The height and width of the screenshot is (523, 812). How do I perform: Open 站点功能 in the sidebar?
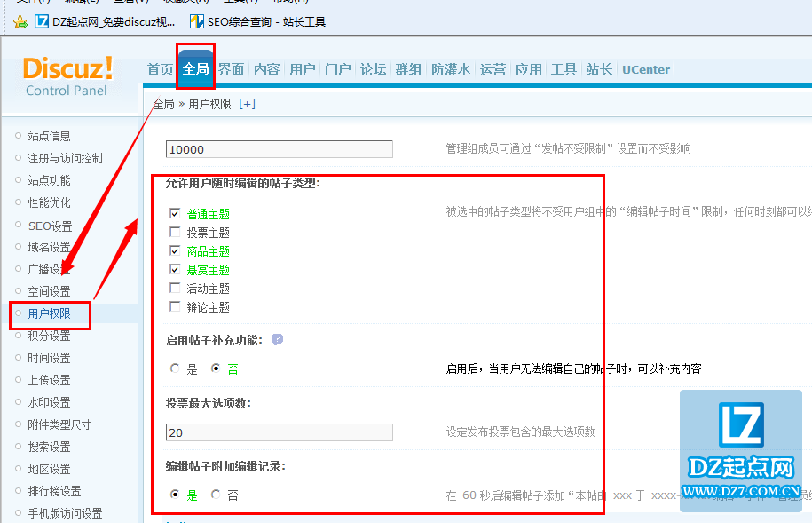point(49,180)
